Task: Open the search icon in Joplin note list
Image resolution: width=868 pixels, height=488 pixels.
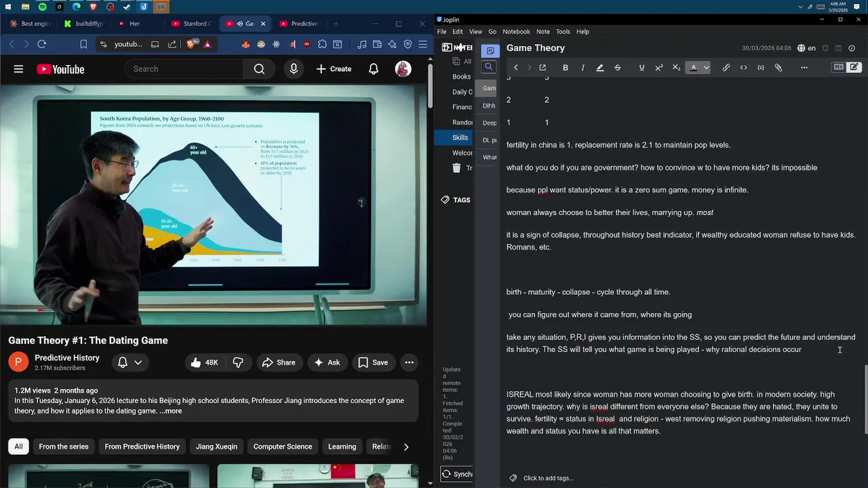Action: point(488,66)
